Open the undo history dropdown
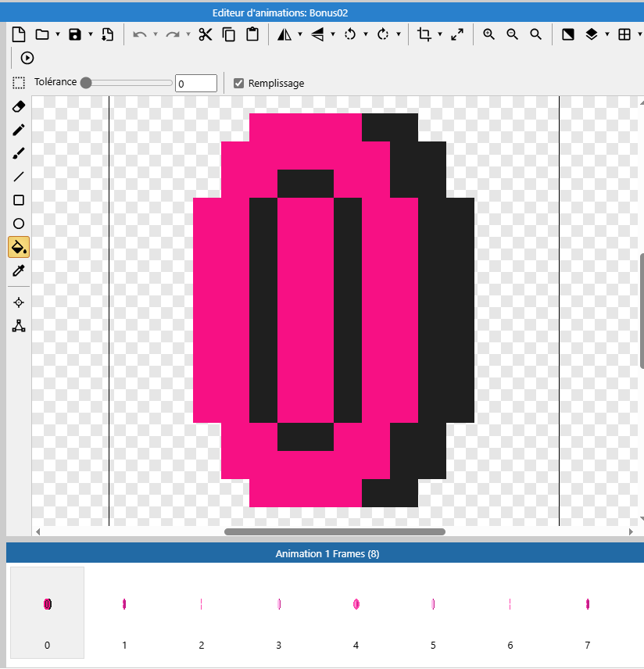 click(x=156, y=34)
